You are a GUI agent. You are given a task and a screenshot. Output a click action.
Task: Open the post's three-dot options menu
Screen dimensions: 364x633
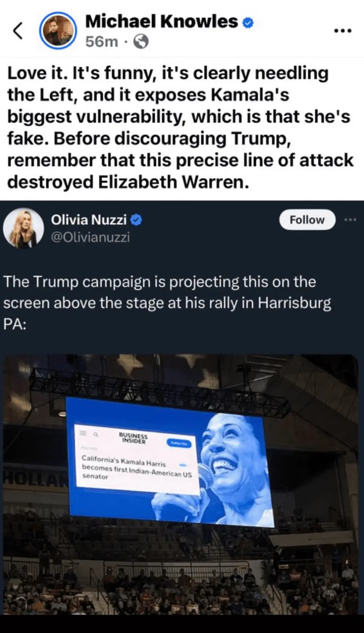click(x=342, y=31)
